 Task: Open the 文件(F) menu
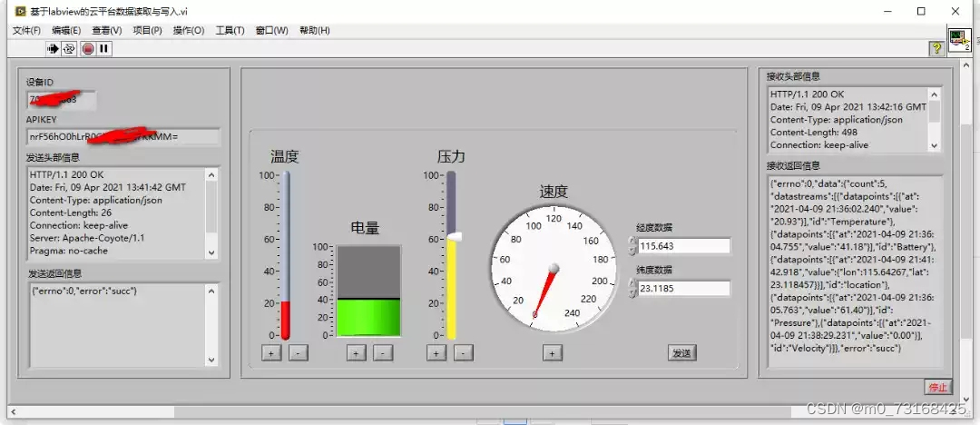point(26,30)
